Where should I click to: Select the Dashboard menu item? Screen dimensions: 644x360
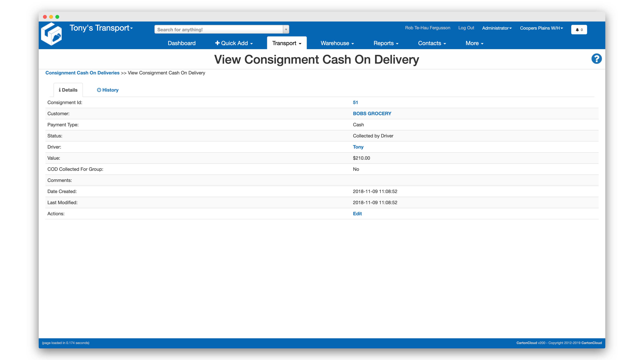(182, 43)
